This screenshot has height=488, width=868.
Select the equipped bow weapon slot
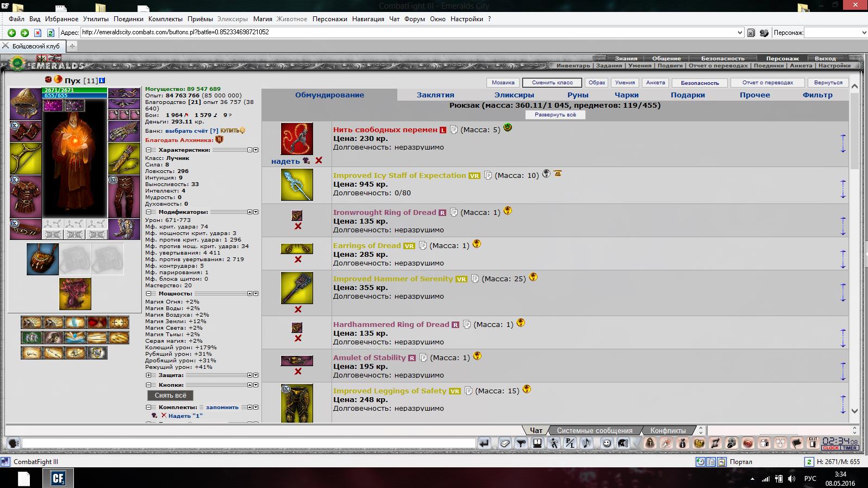[x=26, y=159]
